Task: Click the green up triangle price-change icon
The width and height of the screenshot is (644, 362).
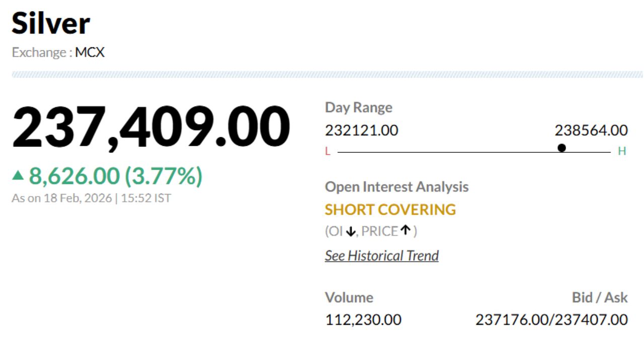Action: [x=18, y=175]
